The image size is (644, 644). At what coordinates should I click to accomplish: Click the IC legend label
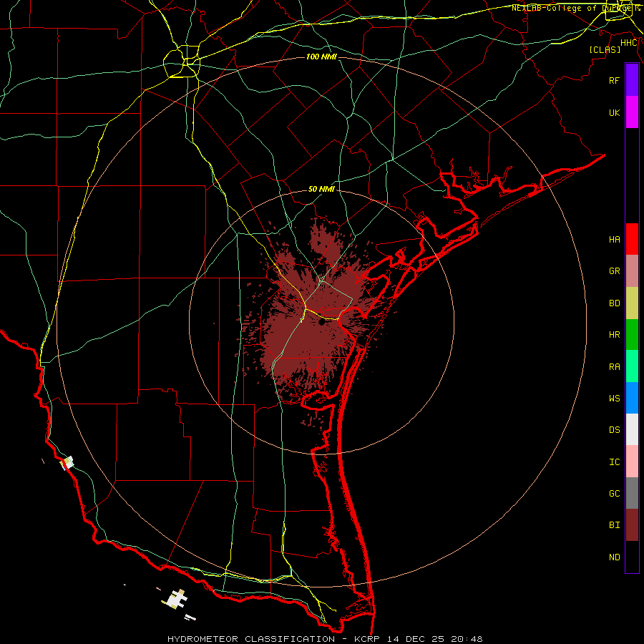coord(615,462)
